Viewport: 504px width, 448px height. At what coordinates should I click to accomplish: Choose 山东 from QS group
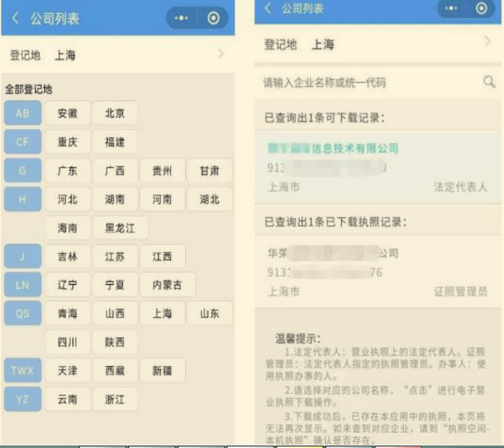pos(210,314)
